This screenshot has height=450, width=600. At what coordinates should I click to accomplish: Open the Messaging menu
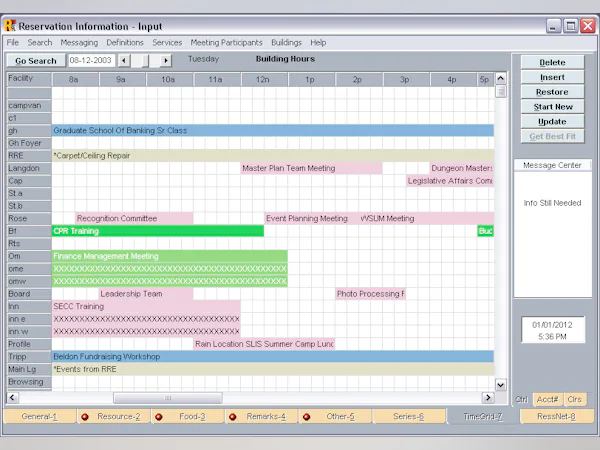coord(79,42)
